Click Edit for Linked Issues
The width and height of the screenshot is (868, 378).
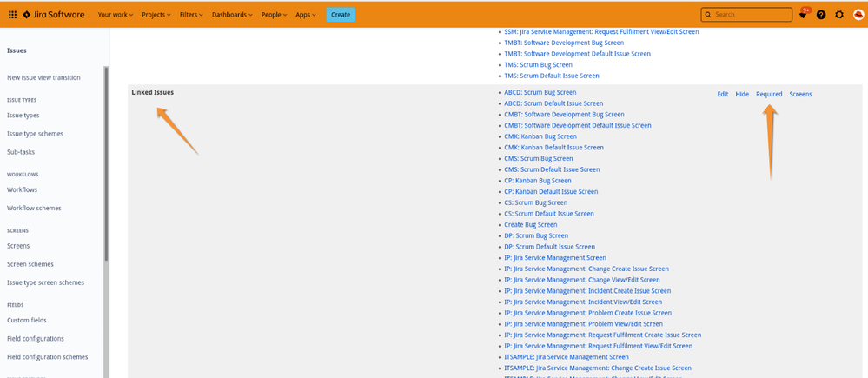coord(723,95)
